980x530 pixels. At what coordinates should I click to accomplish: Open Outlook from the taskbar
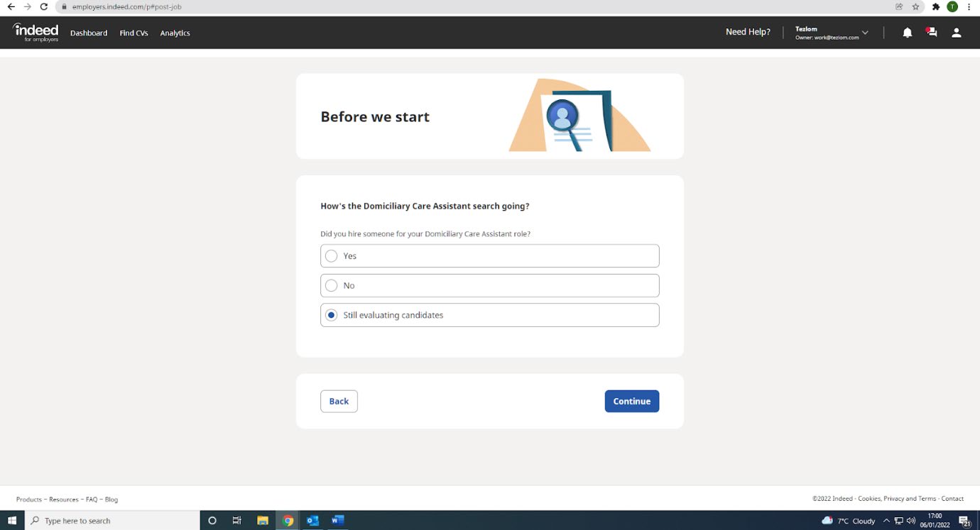coord(312,521)
